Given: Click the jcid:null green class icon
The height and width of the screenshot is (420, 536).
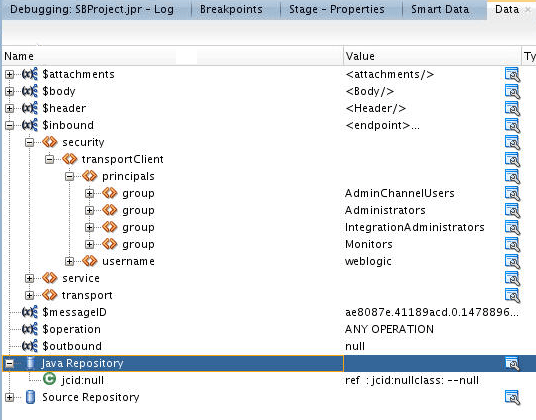Looking at the screenshot, I should [x=50, y=379].
